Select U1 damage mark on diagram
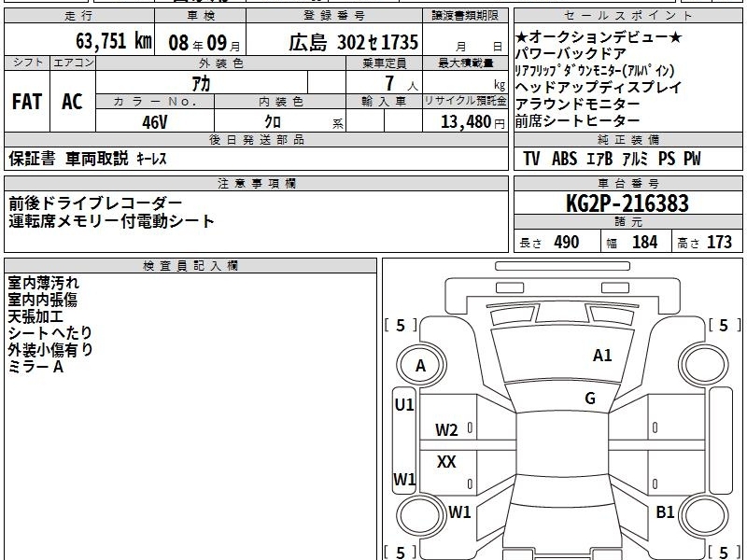 coord(404,405)
